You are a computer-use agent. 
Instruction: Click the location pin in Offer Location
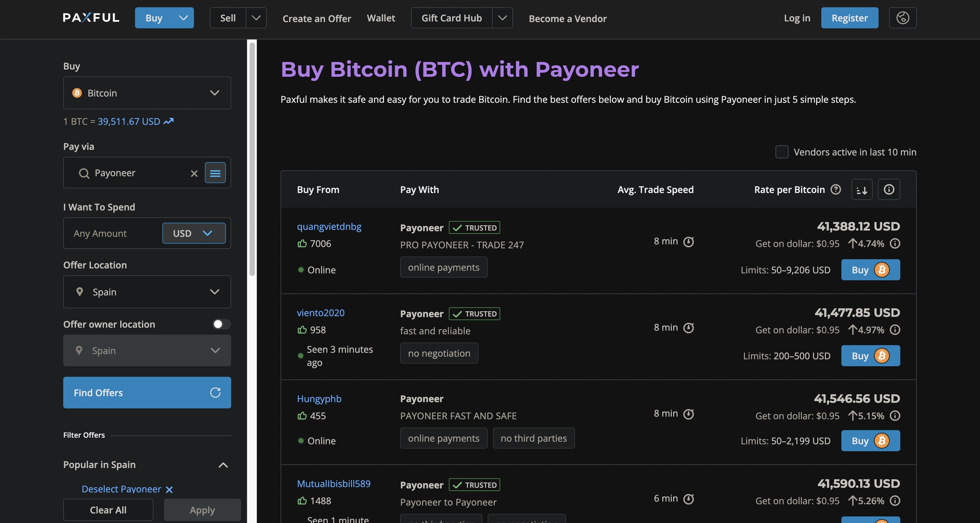click(79, 292)
